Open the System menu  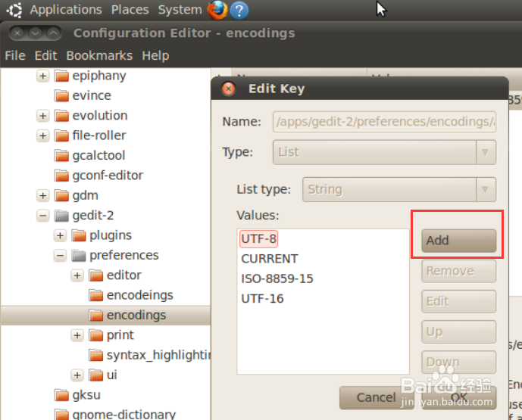pos(180,10)
